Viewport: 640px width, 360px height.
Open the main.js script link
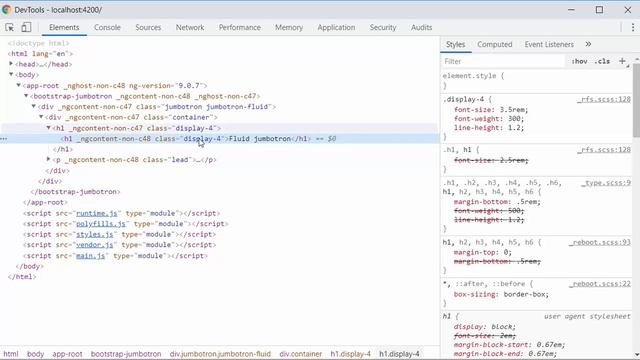coord(91,256)
